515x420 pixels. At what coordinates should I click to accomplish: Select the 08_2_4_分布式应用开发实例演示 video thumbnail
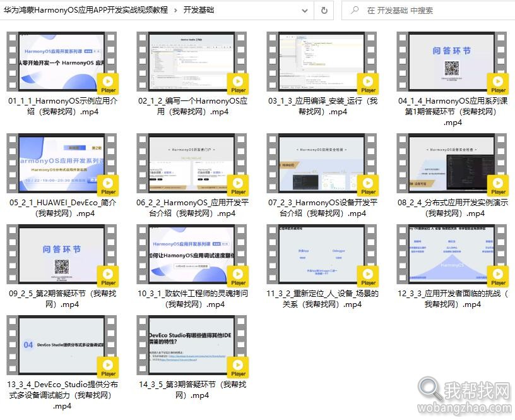tap(452, 164)
